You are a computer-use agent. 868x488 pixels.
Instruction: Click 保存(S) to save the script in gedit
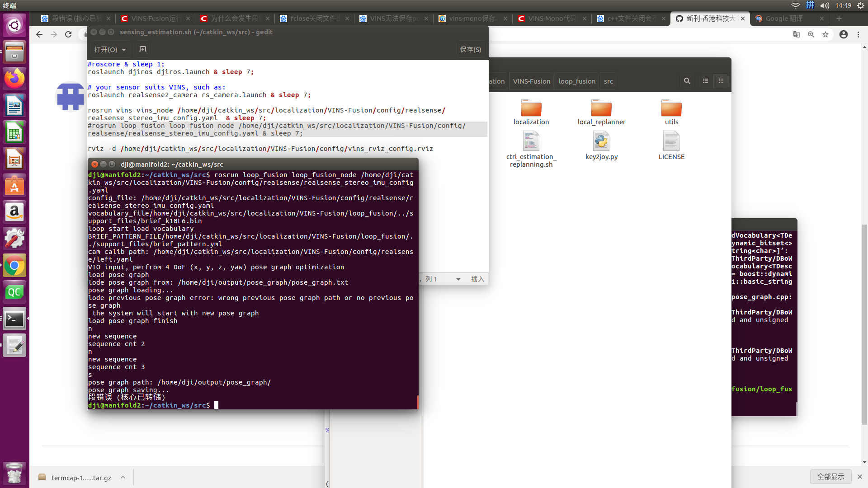click(x=471, y=49)
